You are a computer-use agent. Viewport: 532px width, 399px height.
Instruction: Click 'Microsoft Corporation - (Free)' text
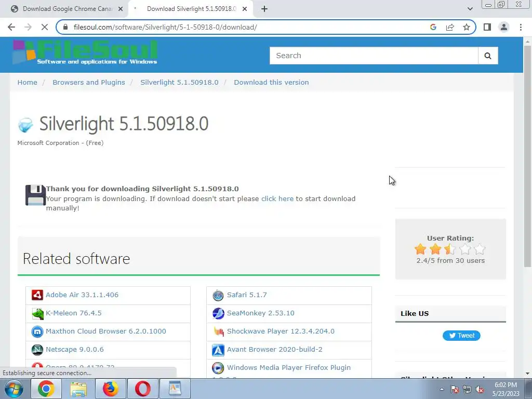(60, 143)
